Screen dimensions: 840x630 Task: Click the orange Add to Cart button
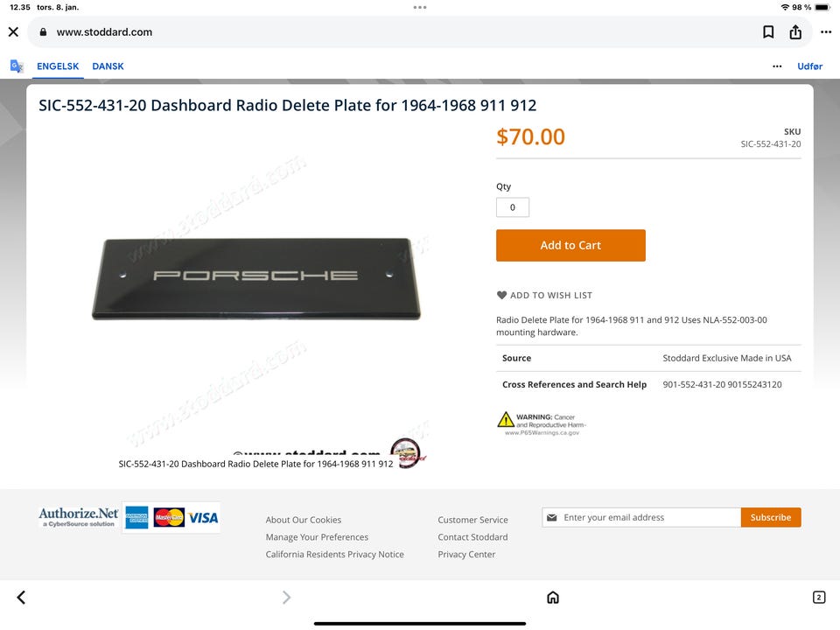[x=570, y=245]
